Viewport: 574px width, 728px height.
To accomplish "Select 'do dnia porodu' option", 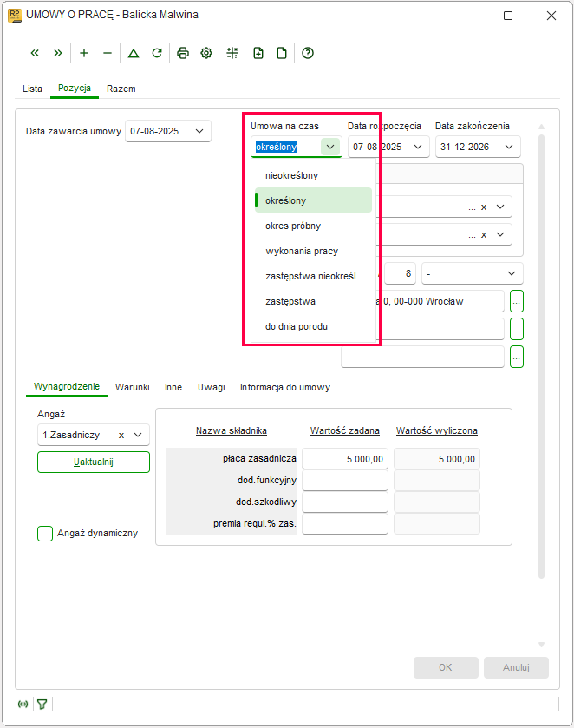I will [313, 326].
